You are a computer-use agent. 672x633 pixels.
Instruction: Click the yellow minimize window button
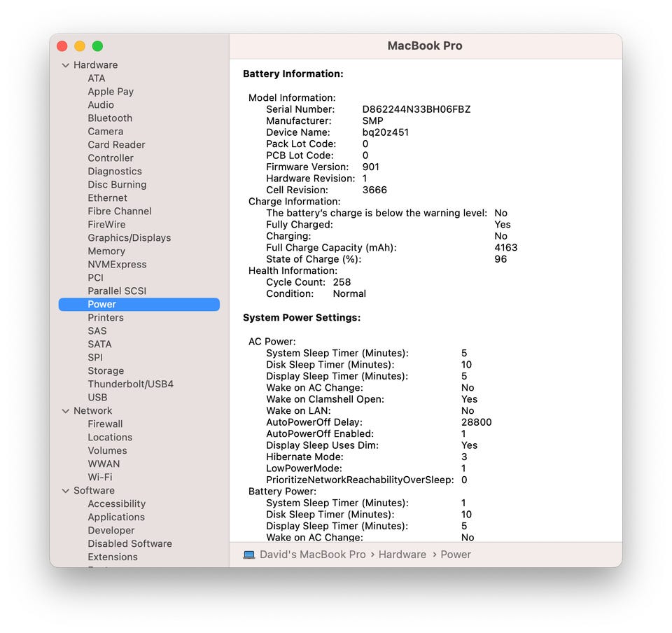(x=80, y=46)
